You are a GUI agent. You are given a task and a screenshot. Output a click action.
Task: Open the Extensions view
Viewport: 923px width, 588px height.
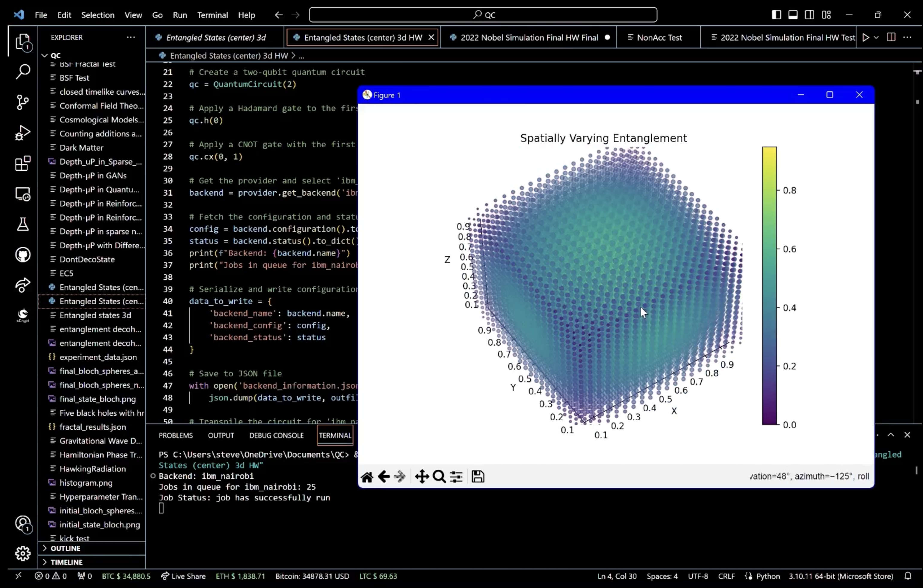(23, 163)
